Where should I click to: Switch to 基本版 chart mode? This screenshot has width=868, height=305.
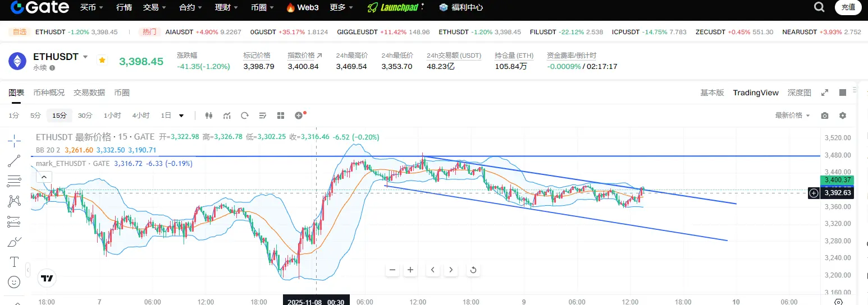click(x=712, y=93)
